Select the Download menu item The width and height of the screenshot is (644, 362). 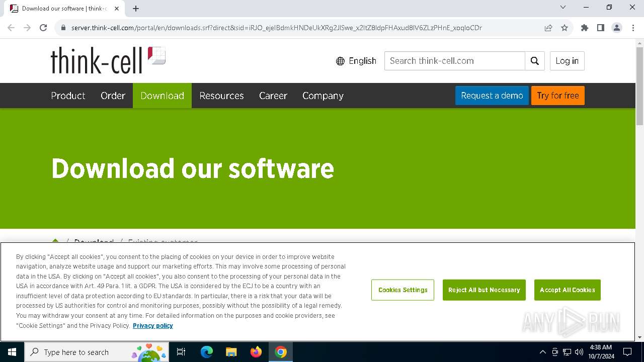(x=162, y=96)
